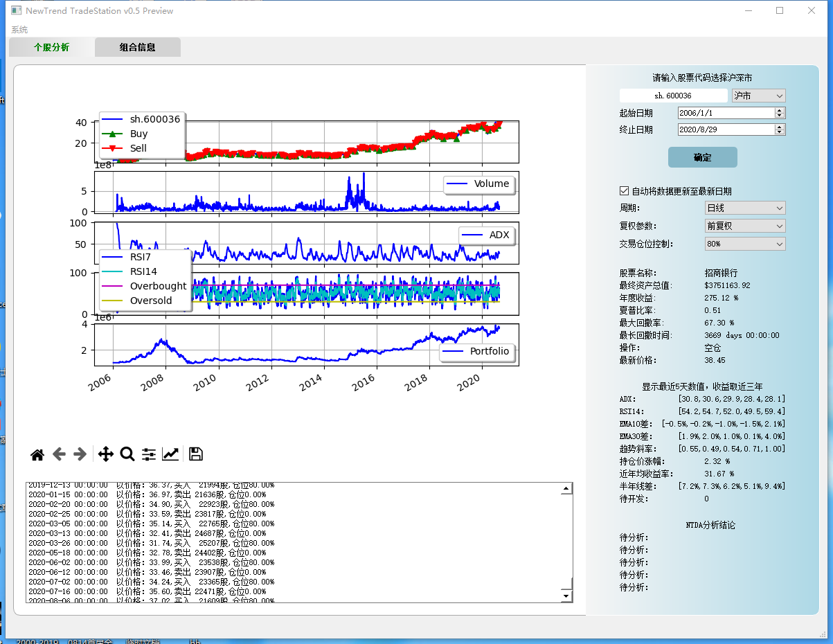Screen dimensions: 833x644
Task: Click the Back arrow in plot toolbar
Action: [x=60, y=454]
